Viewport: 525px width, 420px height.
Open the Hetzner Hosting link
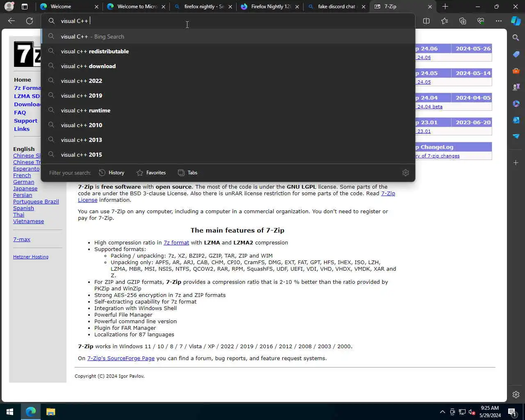click(x=31, y=257)
